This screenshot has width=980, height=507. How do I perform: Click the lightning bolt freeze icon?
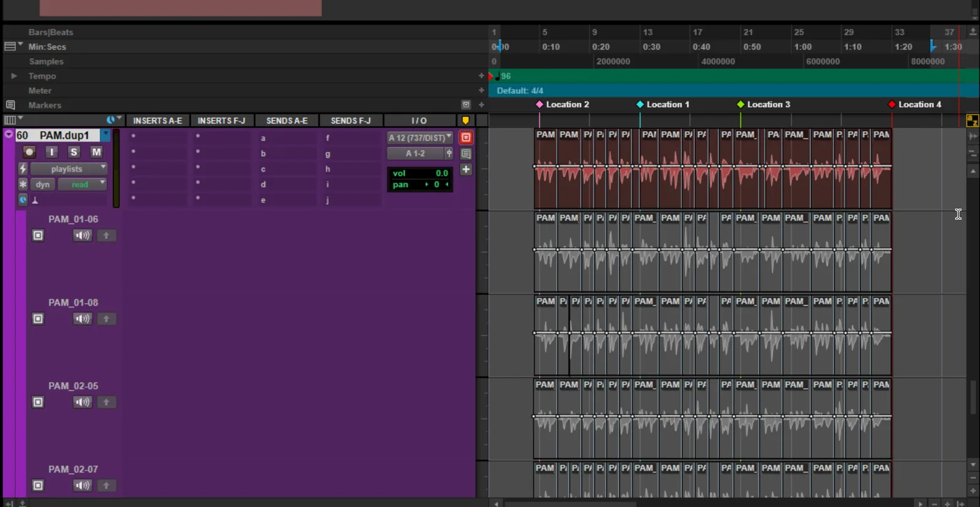pyautogui.click(x=23, y=168)
